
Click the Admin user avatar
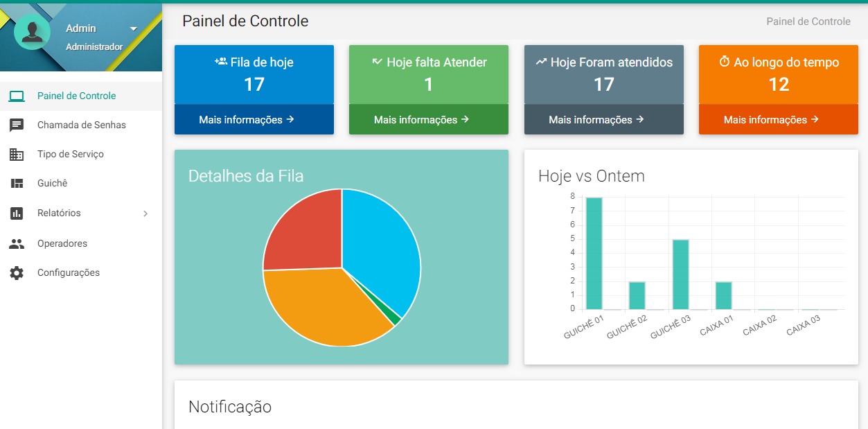32,32
